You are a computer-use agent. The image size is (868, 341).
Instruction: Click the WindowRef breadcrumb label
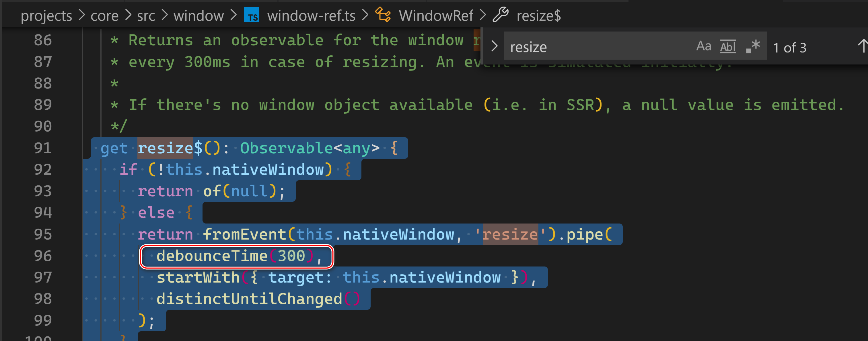click(x=436, y=16)
